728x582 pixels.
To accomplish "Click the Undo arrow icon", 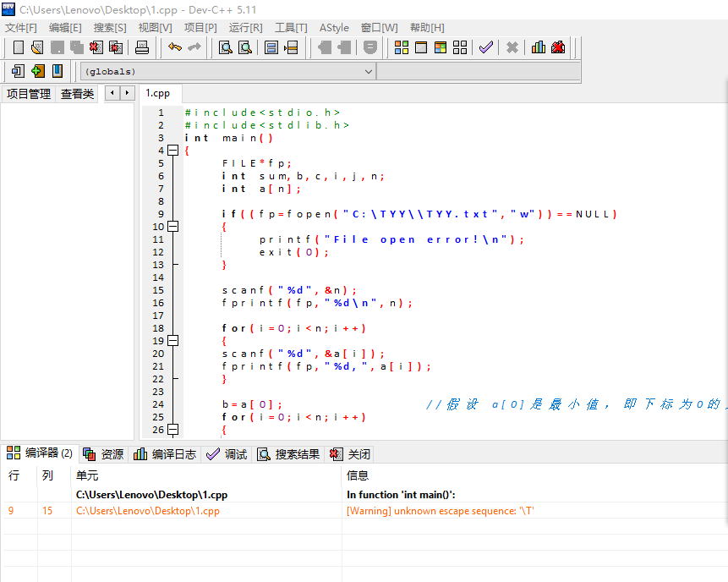I will pos(174,47).
